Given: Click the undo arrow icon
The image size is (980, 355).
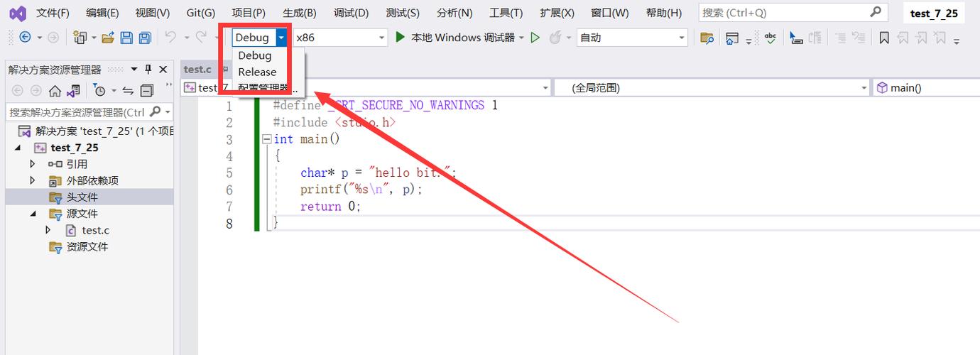Looking at the screenshot, I should pyautogui.click(x=170, y=37).
